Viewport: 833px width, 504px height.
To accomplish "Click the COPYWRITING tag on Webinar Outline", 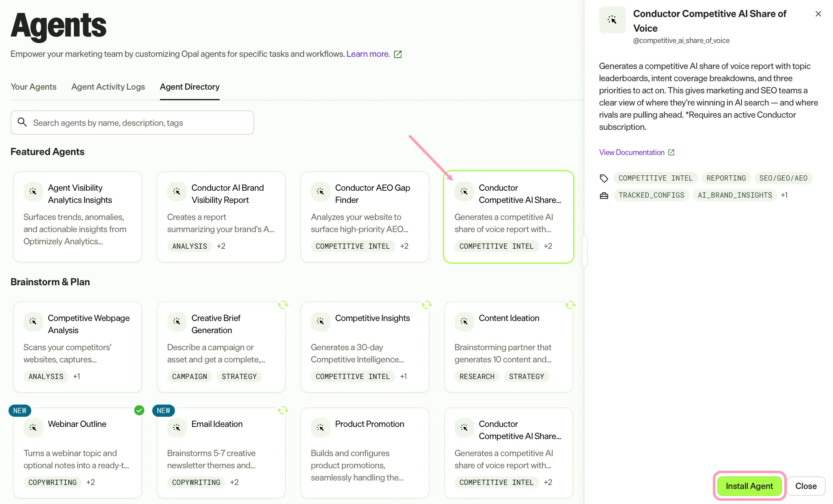I will (52, 482).
